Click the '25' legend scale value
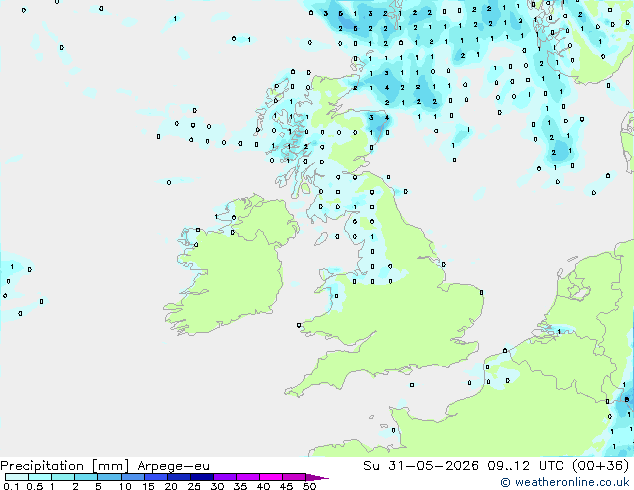Screen dimensions: 634x490 tap(194, 486)
